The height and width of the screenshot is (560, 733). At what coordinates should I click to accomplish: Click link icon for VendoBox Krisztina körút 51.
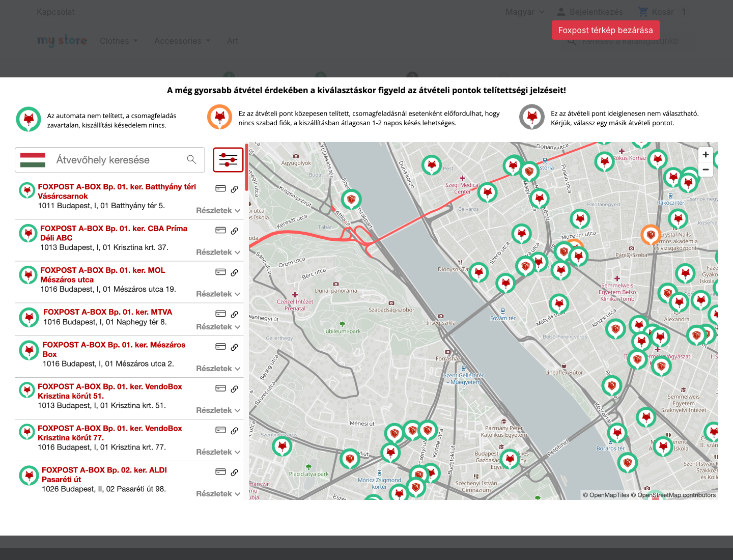(235, 389)
